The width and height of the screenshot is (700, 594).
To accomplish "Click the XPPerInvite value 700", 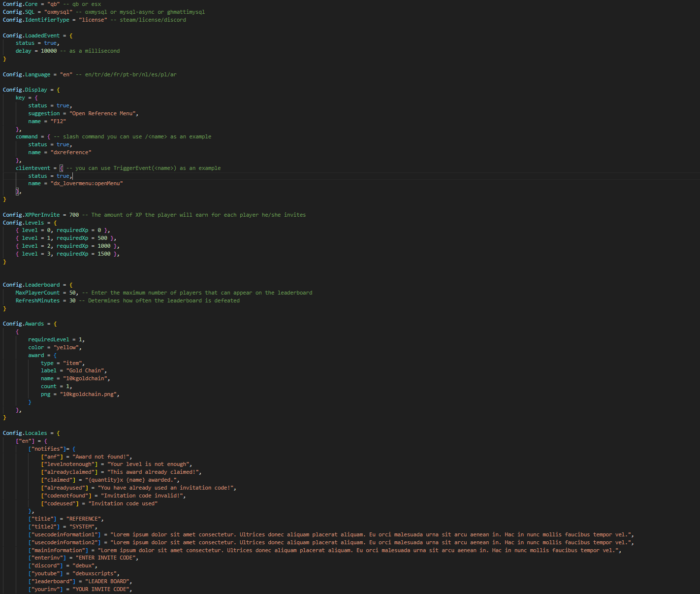I will tap(74, 215).
